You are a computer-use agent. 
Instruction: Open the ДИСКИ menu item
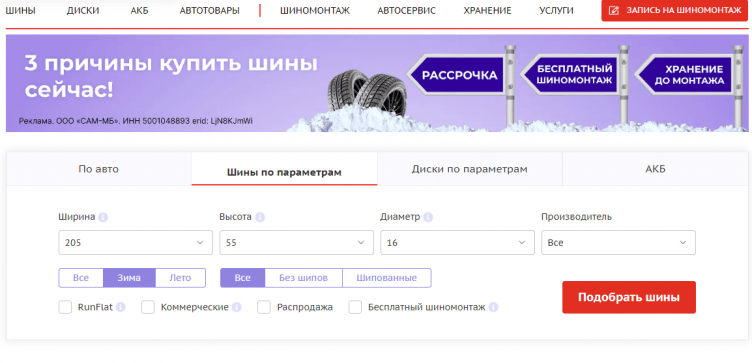(83, 11)
